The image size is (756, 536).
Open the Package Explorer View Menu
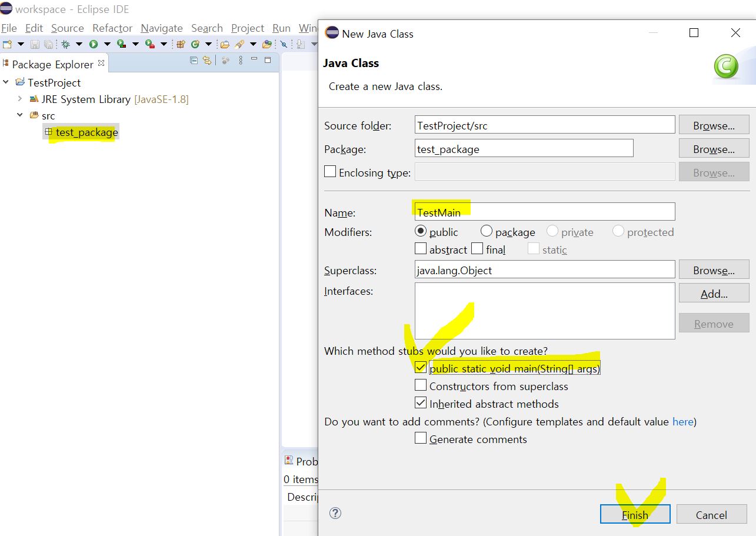[x=241, y=60]
